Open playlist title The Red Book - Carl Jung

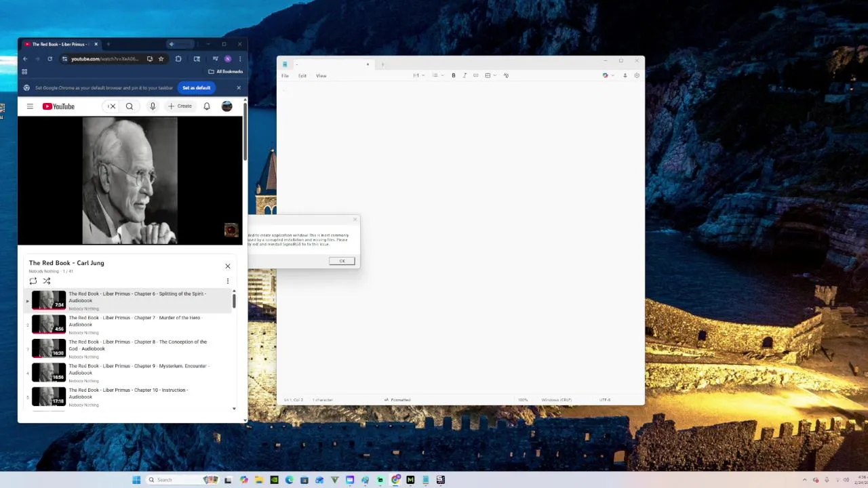[x=66, y=263]
